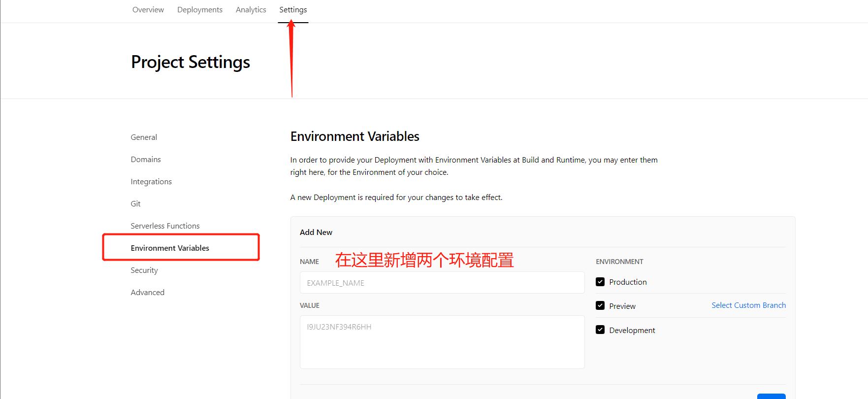Toggle the Preview environment checkbox
The image size is (868, 399).
pos(600,305)
